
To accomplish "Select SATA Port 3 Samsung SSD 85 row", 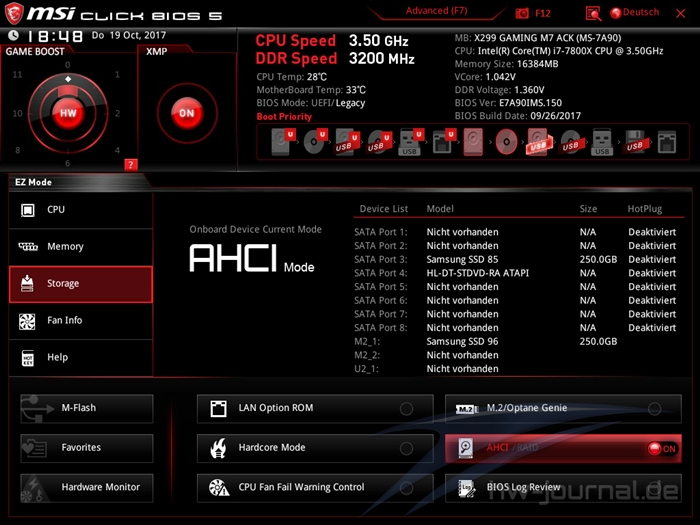I will [515, 259].
